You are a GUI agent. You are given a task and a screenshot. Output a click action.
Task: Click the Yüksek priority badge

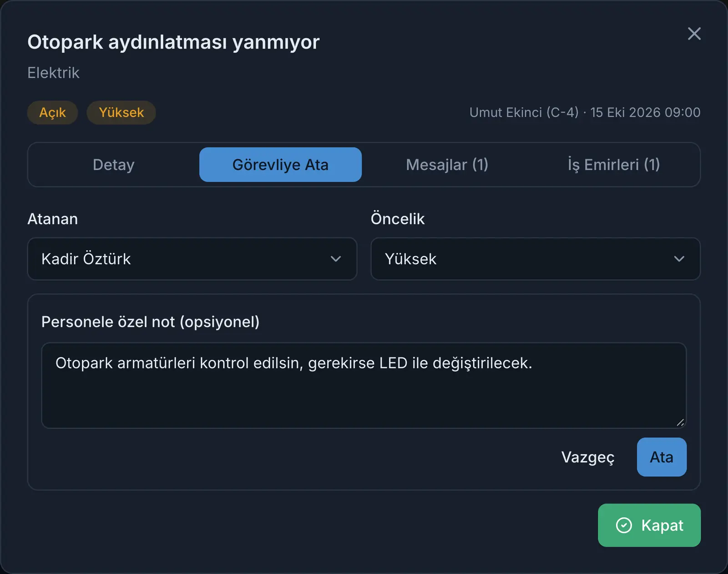point(121,112)
